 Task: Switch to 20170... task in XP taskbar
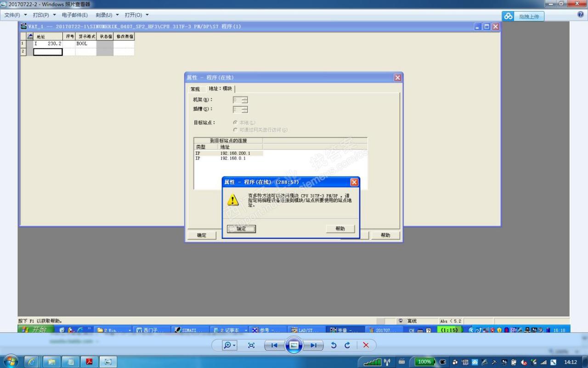(x=384, y=330)
